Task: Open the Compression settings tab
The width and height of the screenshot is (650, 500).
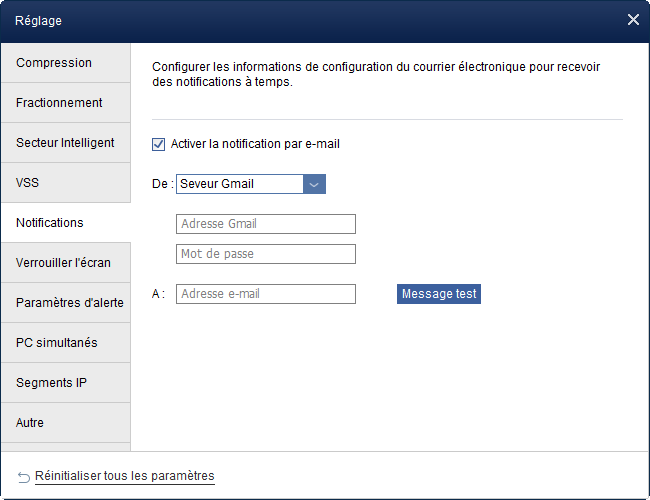Action: (x=65, y=63)
